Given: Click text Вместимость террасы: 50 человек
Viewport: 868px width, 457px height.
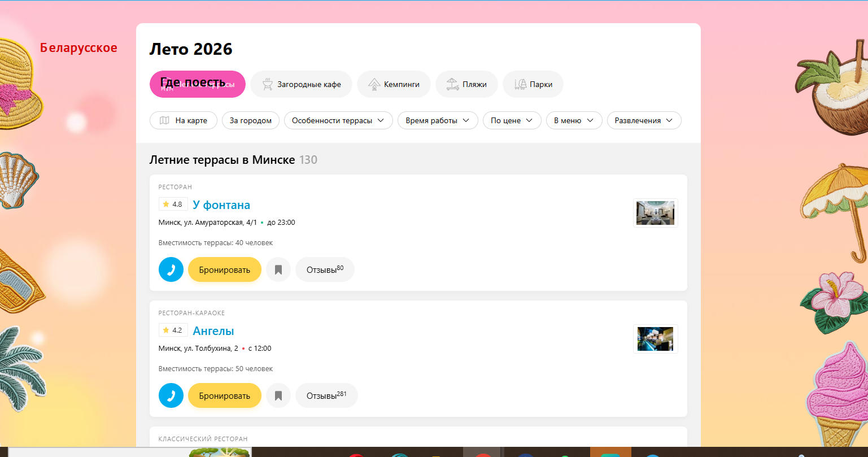Looking at the screenshot, I should point(216,369).
